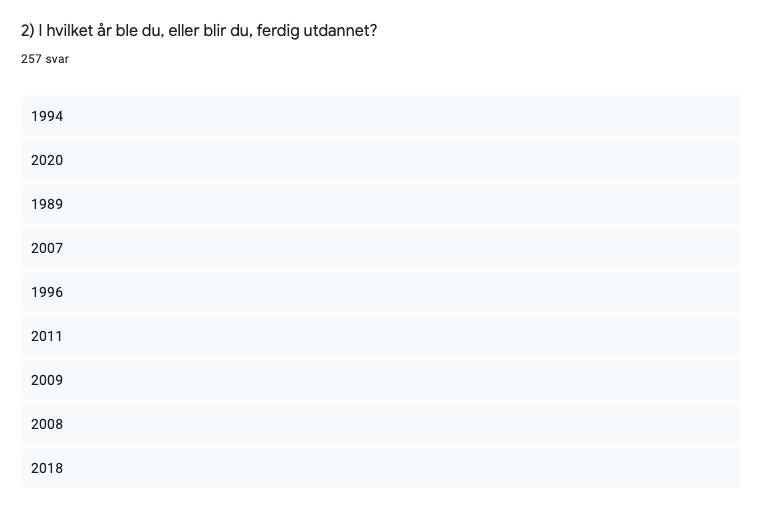
Task: Select the 2011 answer row
Action: pos(380,336)
